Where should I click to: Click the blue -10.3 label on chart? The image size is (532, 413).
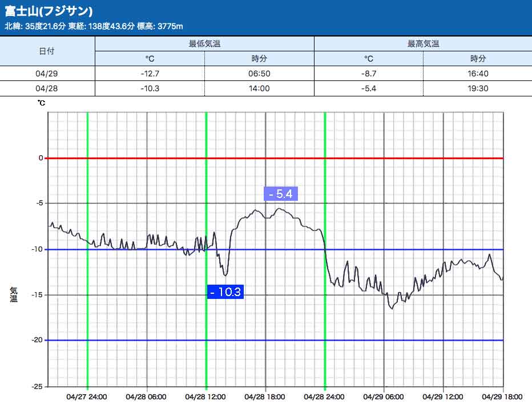pos(226,293)
